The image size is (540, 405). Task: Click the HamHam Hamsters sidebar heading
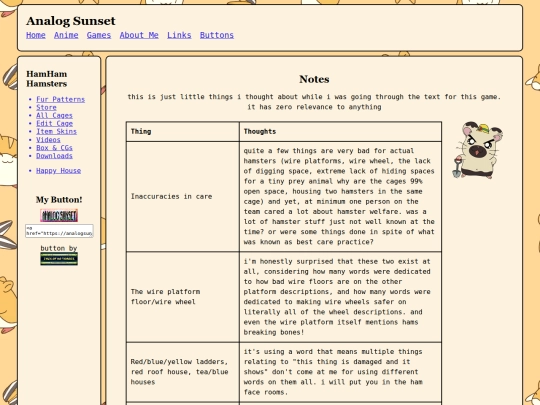[47, 79]
